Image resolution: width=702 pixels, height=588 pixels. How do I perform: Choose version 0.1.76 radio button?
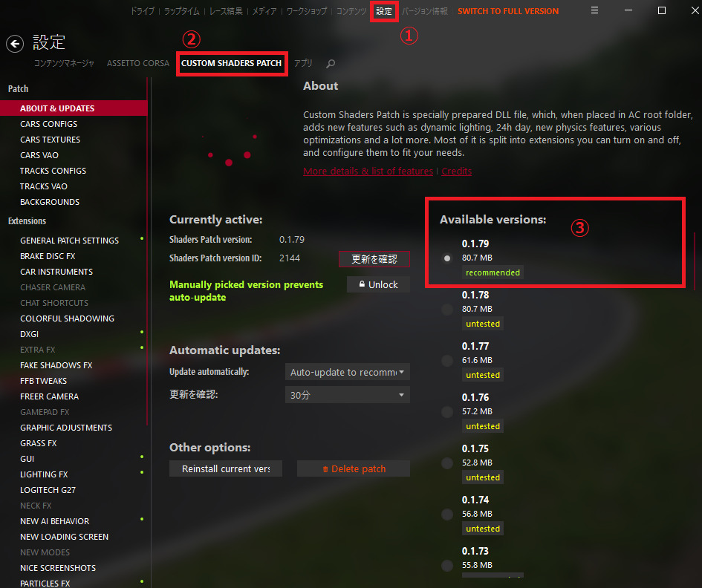[x=446, y=412]
